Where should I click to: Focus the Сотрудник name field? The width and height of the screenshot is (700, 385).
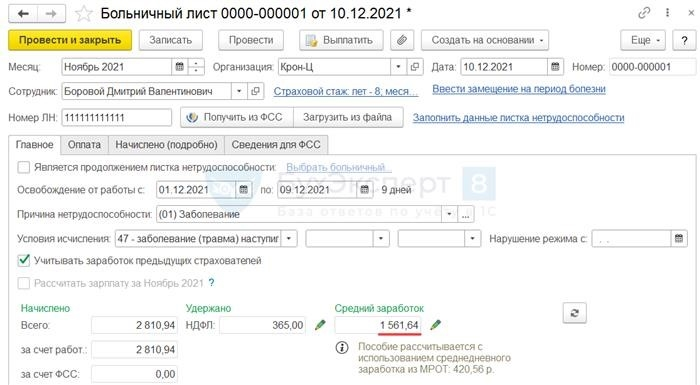(x=146, y=92)
